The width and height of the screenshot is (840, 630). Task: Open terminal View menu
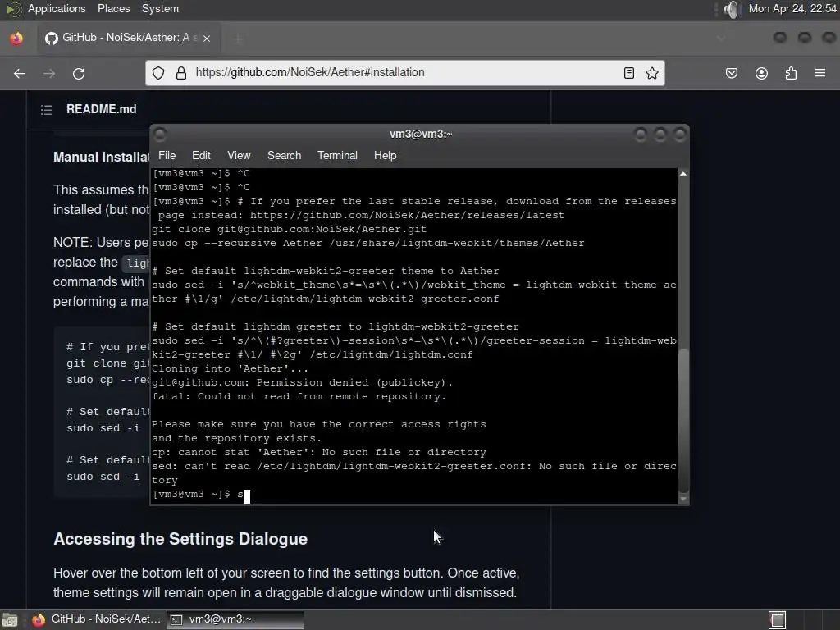239,155
